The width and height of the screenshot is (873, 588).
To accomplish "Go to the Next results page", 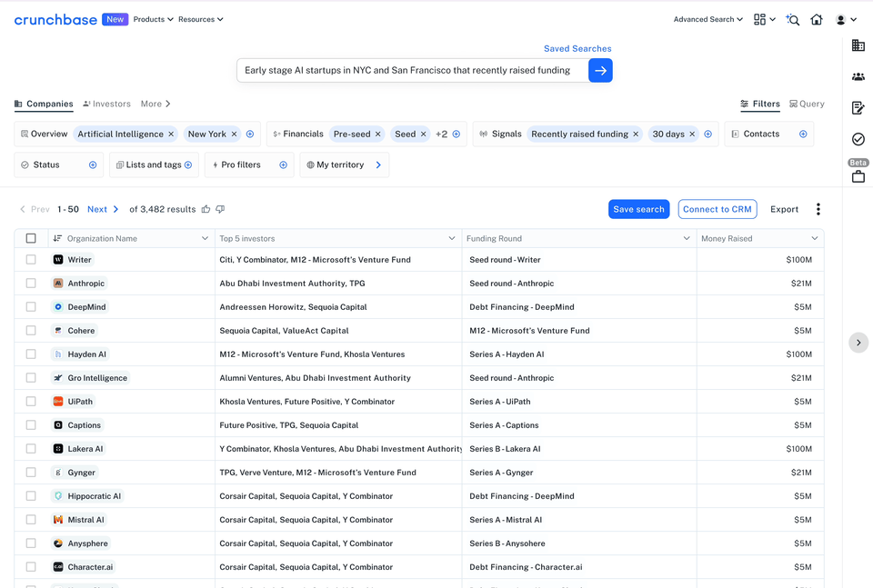I will pos(103,209).
